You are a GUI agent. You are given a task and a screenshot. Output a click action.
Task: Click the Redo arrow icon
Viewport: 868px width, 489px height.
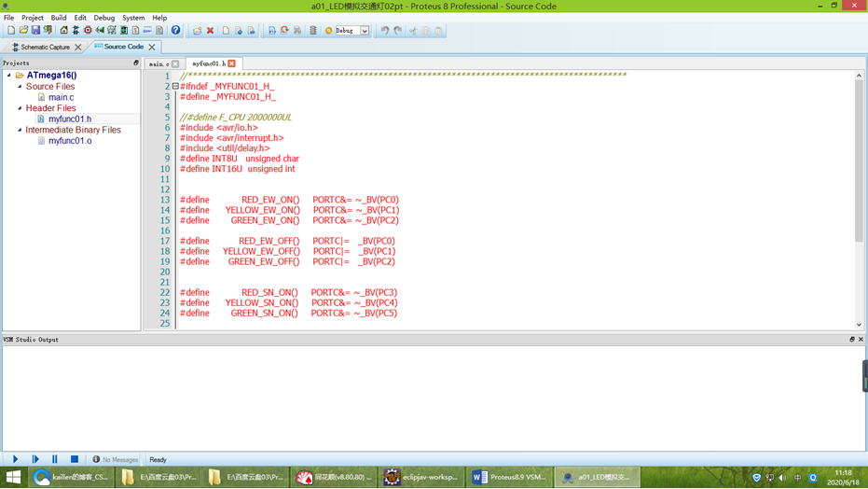[x=397, y=31]
